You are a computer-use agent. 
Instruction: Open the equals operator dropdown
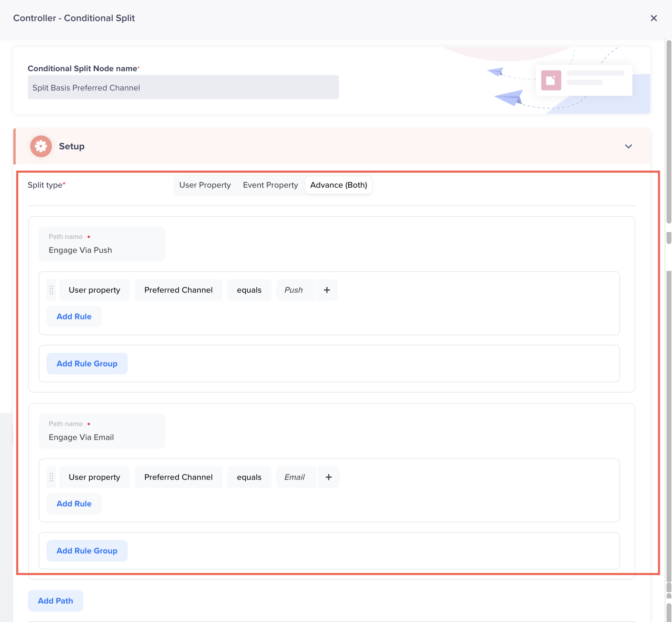click(249, 290)
